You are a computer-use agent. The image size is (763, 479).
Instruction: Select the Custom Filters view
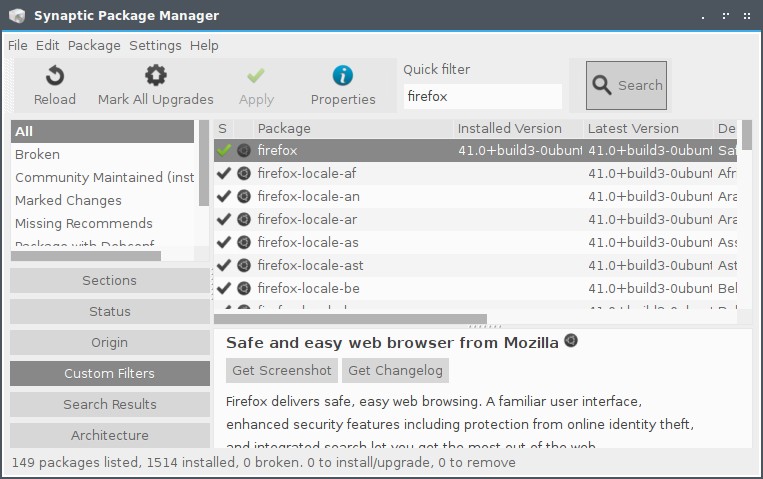pos(109,373)
